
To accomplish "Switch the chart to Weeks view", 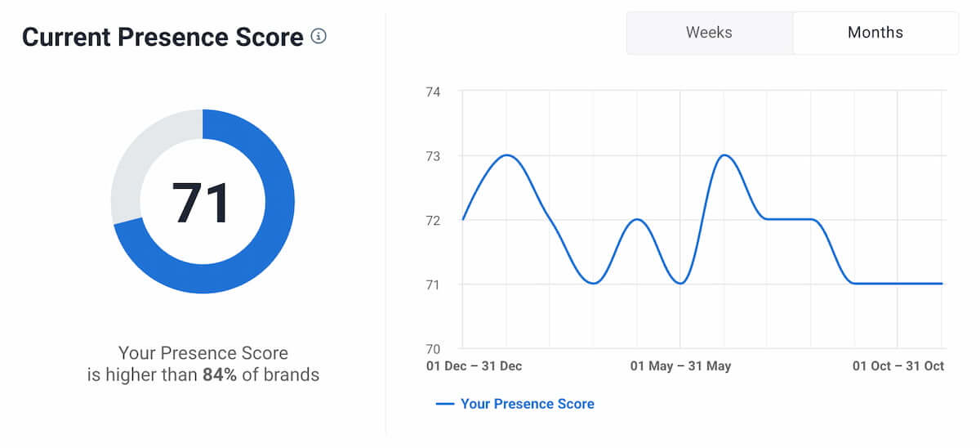I will click(x=709, y=33).
